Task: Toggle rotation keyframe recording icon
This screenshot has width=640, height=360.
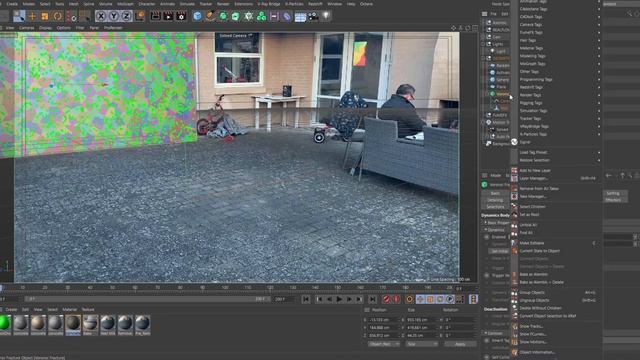Action: pyautogui.click(x=440, y=299)
